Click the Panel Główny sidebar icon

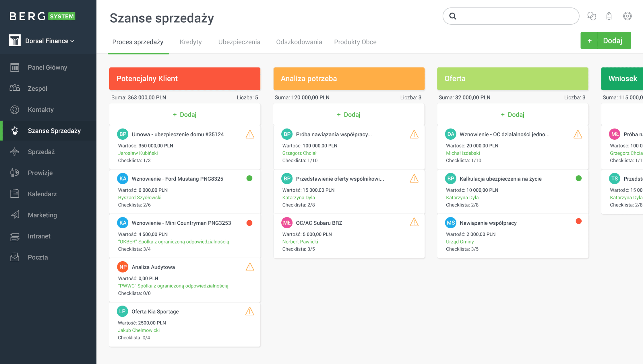pos(15,67)
